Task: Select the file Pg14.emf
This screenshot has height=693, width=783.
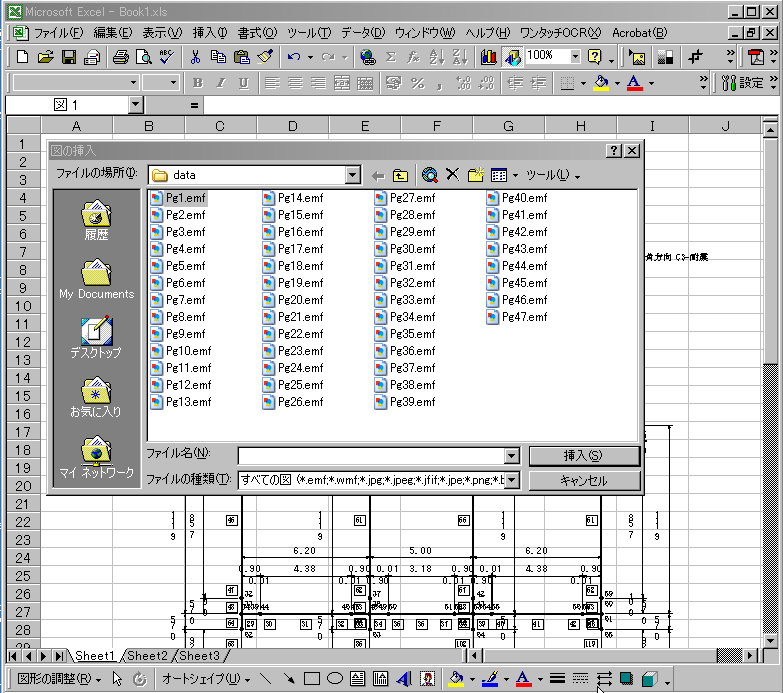Action: (299, 198)
